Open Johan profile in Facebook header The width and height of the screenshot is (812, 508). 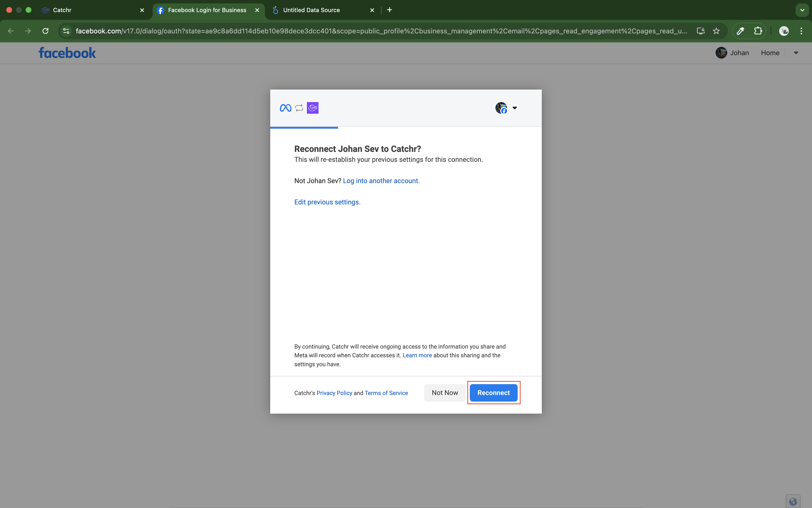coord(732,53)
